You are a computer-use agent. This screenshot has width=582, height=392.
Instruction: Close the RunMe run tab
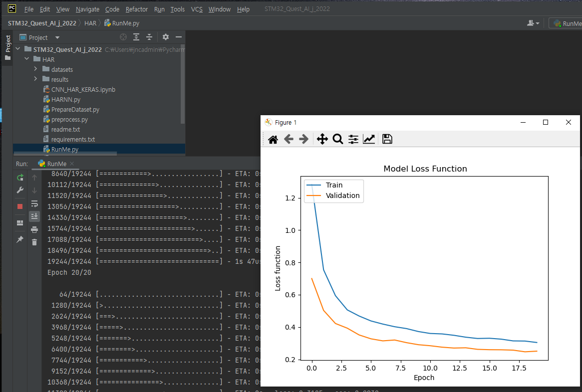(72, 164)
